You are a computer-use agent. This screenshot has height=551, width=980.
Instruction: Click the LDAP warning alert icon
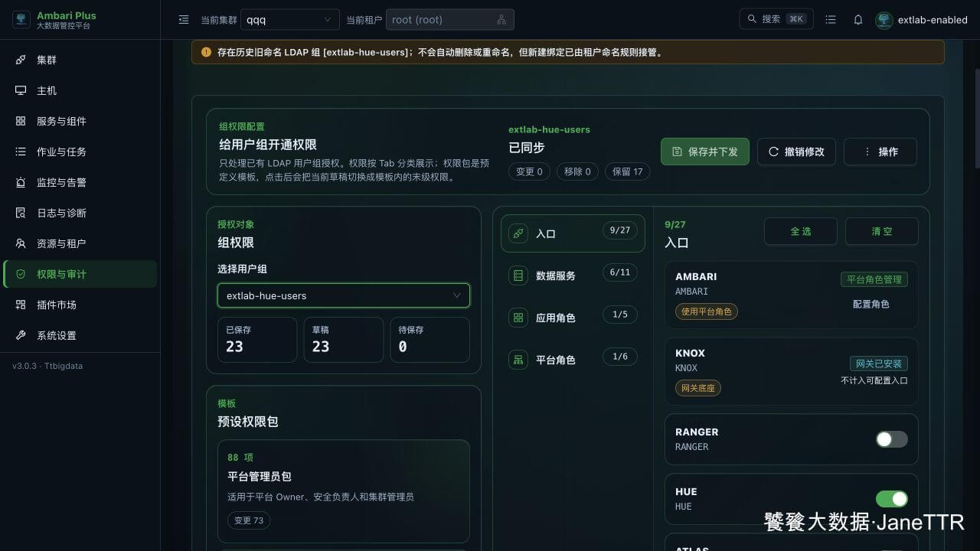click(x=206, y=52)
